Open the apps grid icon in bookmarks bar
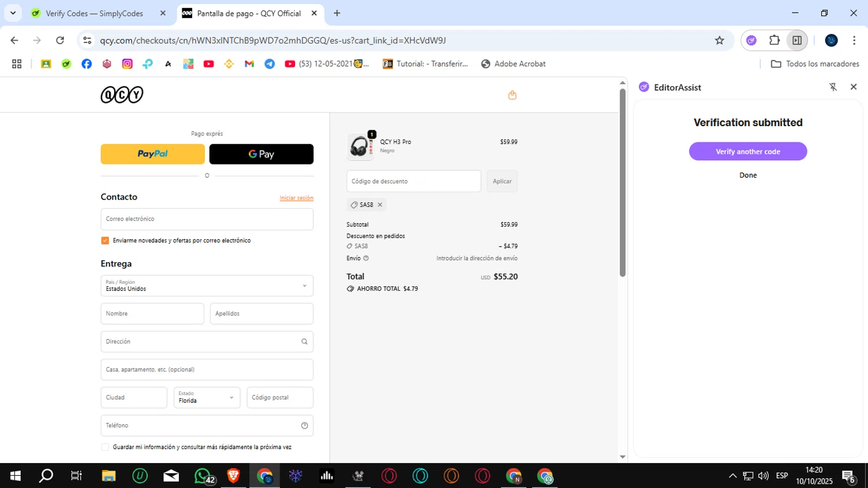This screenshot has width=868, height=488. 17,64
